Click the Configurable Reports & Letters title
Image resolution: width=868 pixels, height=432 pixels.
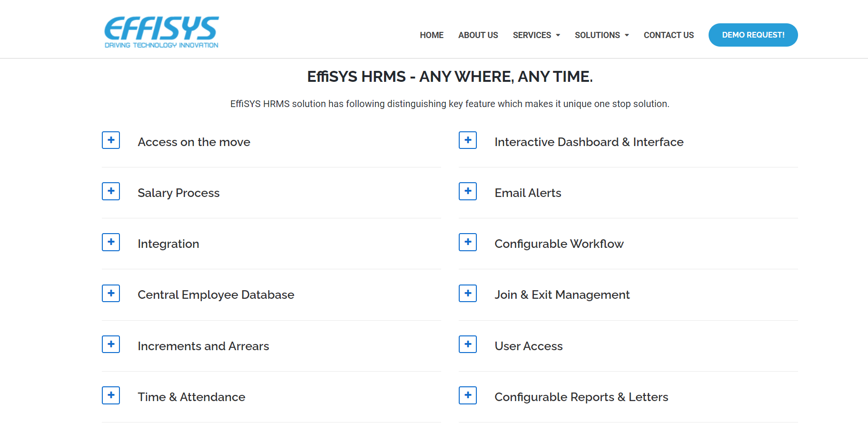582,397
